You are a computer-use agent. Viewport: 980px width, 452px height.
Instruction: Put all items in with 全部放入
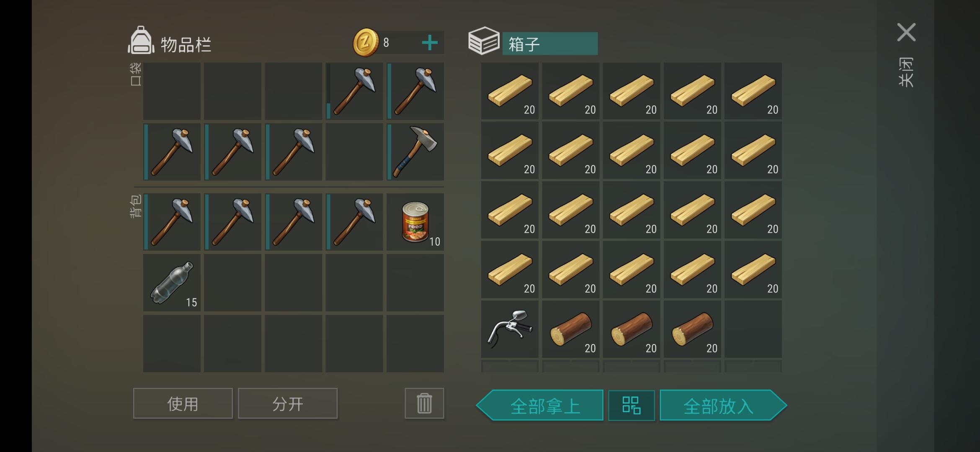723,405
